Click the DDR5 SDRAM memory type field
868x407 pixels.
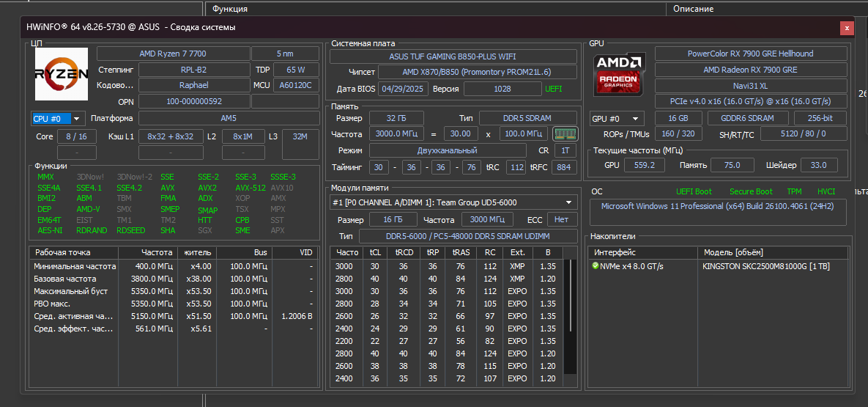pos(527,118)
